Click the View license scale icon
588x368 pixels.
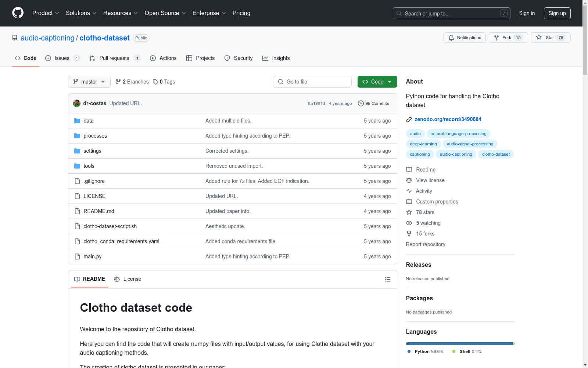point(409,180)
